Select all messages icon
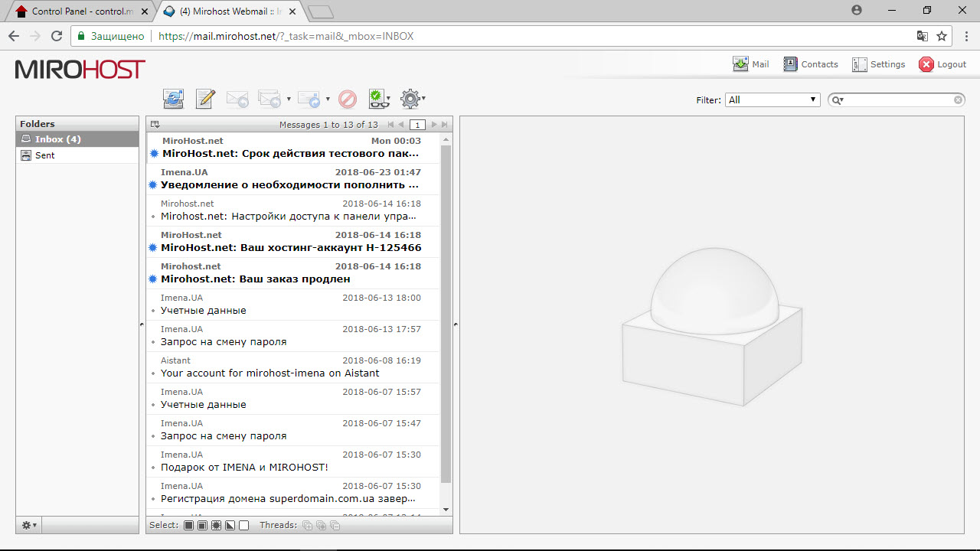 [x=188, y=525]
